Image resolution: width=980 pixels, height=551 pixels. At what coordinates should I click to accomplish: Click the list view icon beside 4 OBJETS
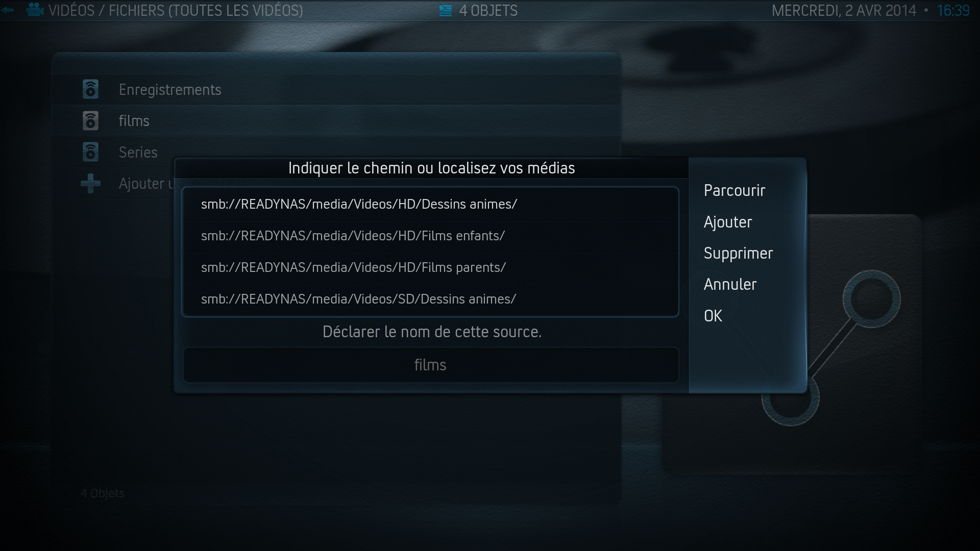(446, 10)
